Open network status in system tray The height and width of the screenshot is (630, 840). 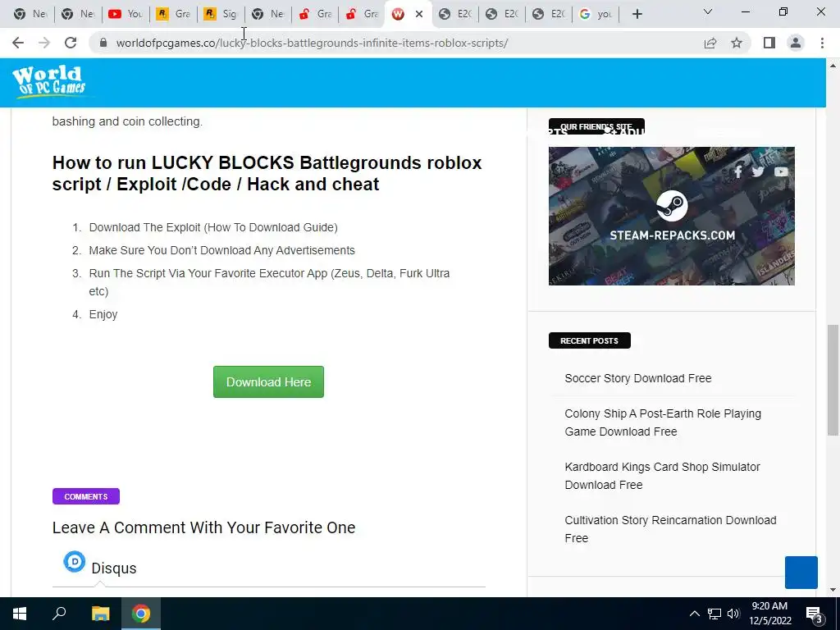click(x=714, y=614)
